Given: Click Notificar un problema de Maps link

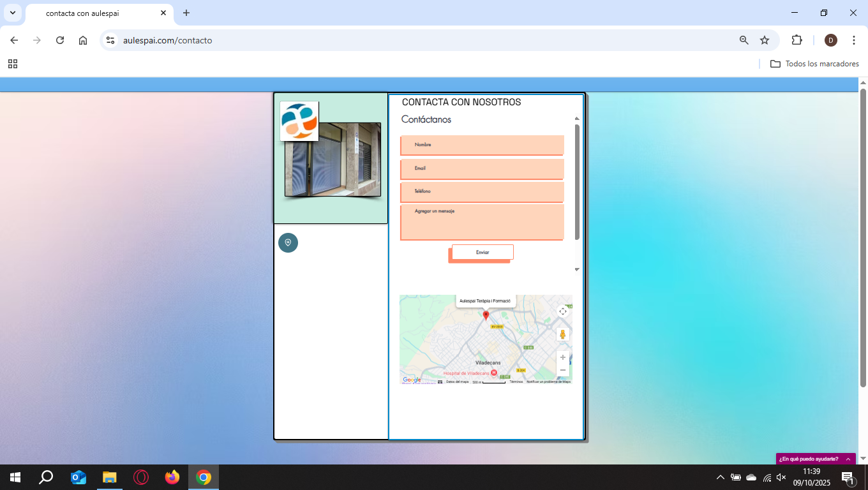Looking at the screenshot, I should (x=548, y=382).
